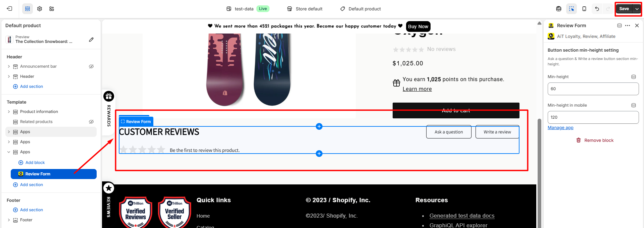Image resolution: width=644 pixels, height=228 pixels.
Task: Collapse the expanded Apps section
Action: 9,152
